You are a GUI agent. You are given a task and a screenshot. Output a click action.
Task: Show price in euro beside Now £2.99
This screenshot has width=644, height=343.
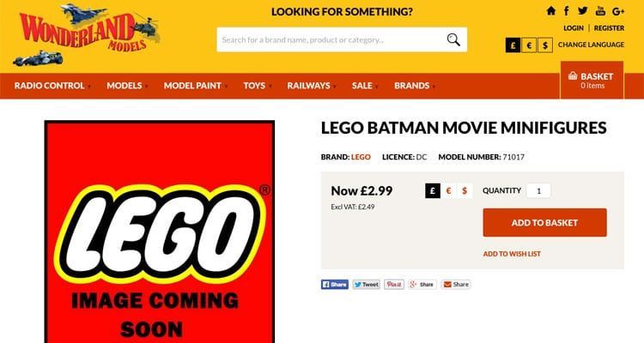[449, 190]
